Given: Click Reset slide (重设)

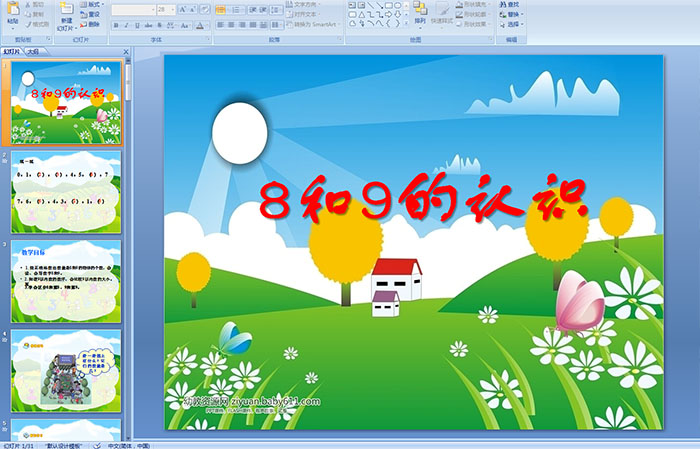Looking at the screenshot, I should [x=90, y=14].
